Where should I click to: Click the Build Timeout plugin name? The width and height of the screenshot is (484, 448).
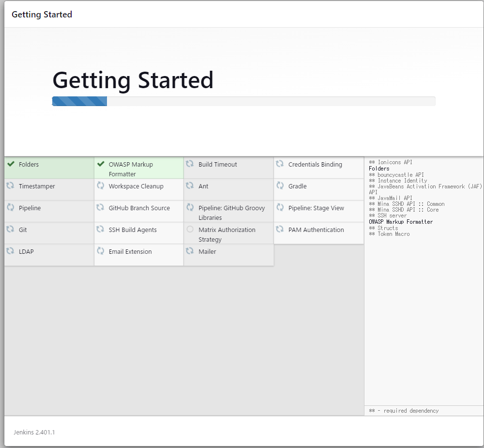coord(218,164)
